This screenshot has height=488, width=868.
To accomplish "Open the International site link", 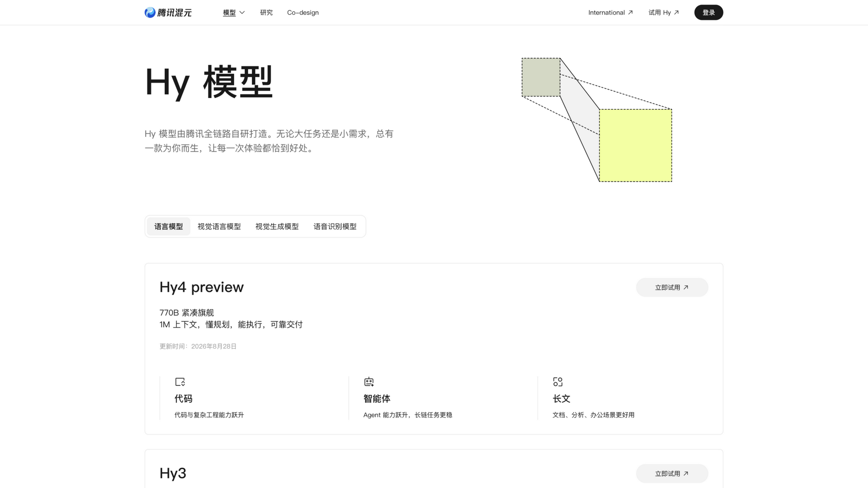I will tap(610, 13).
